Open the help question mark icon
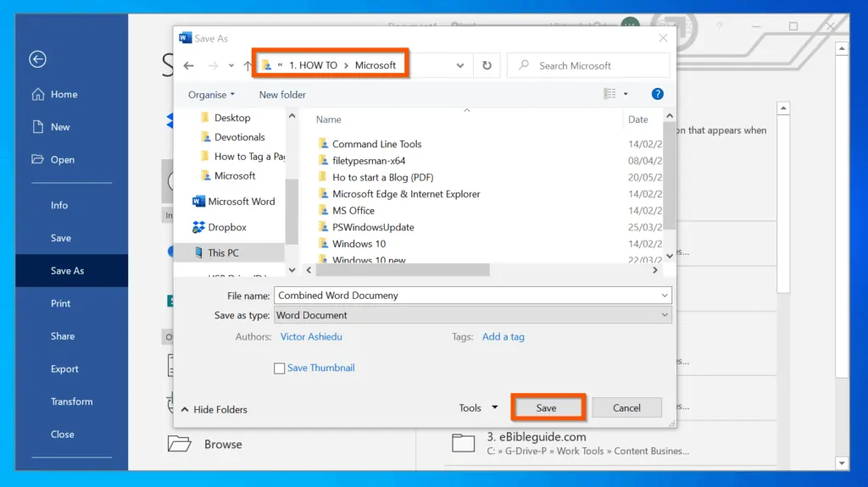The height and width of the screenshot is (487, 868). 657,94
